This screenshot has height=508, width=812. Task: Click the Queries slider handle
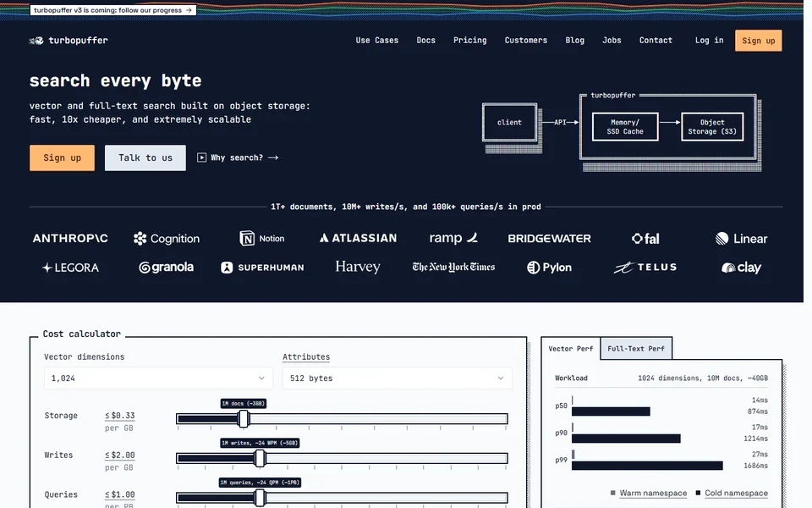(260, 498)
